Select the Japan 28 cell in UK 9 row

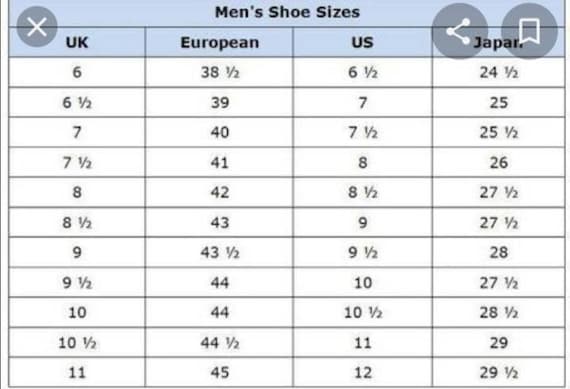499,252
